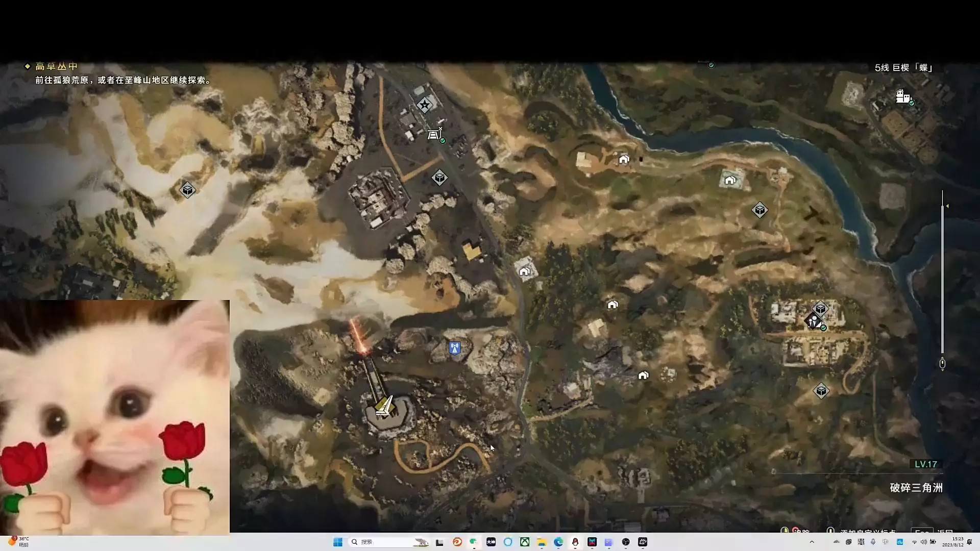Image resolution: width=980 pixels, height=551 pixels.
Task: Select the crate marker south of the southeast settlement
Action: click(821, 391)
